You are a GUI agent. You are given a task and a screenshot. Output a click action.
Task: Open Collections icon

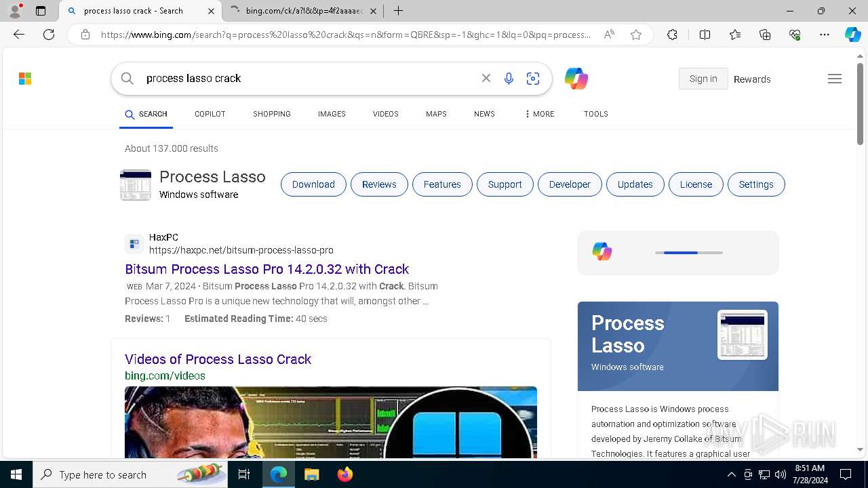[x=765, y=35]
